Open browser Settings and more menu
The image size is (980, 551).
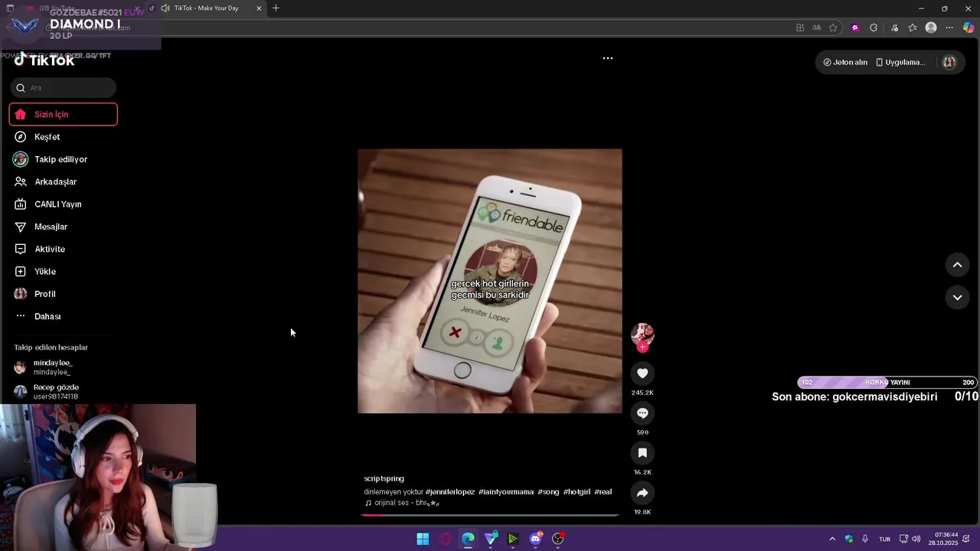949,28
